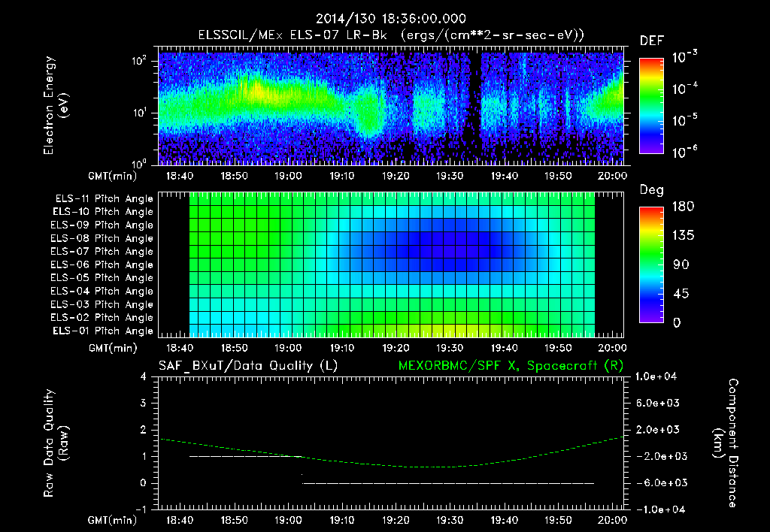Viewport: 770px width, 532px height.
Task: Click the plot title date 2014/130 18:36:00.000
Action: (391, 19)
